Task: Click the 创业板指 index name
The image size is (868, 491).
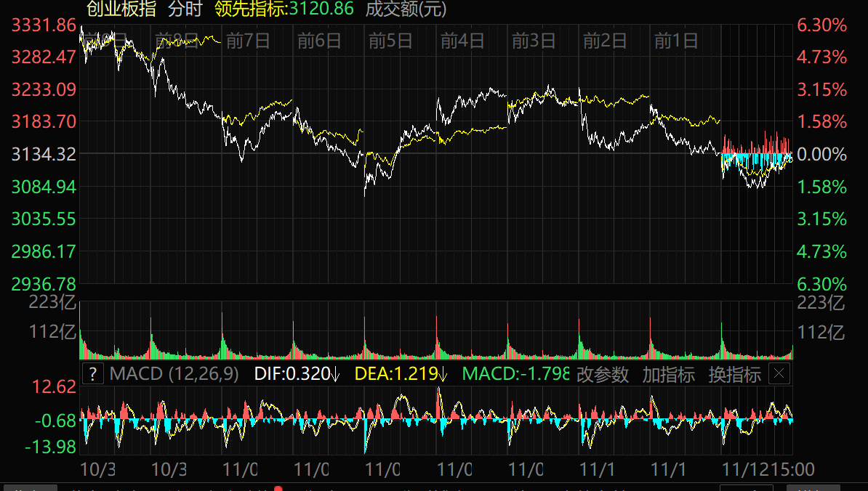Action: click(121, 9)
